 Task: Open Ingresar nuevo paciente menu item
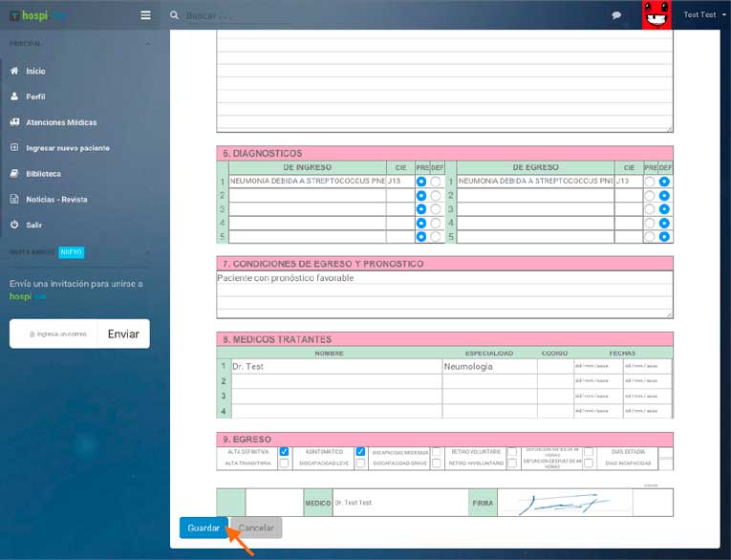[x=67, y=148]
